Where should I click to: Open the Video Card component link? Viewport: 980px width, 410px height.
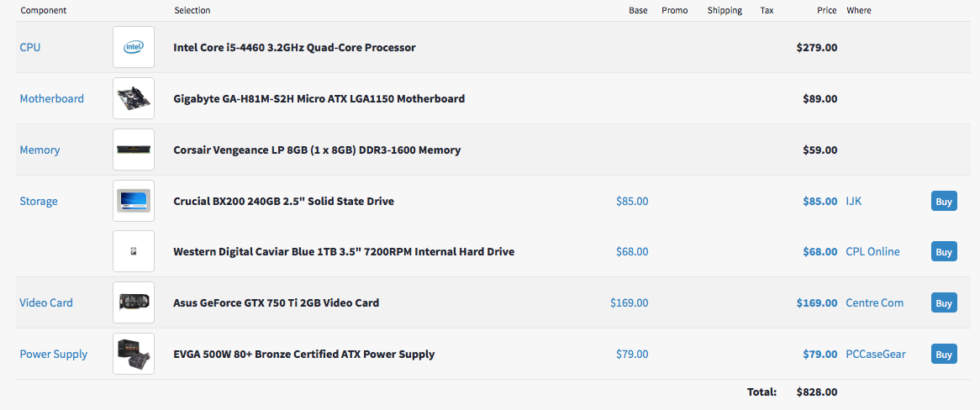[x=46, y=302]
